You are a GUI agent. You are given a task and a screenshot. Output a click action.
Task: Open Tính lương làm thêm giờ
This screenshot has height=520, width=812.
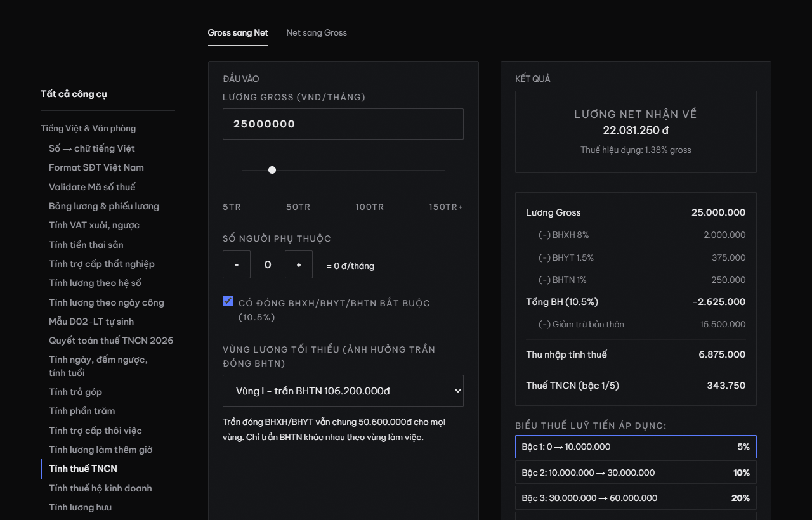[x=101, y=450]
